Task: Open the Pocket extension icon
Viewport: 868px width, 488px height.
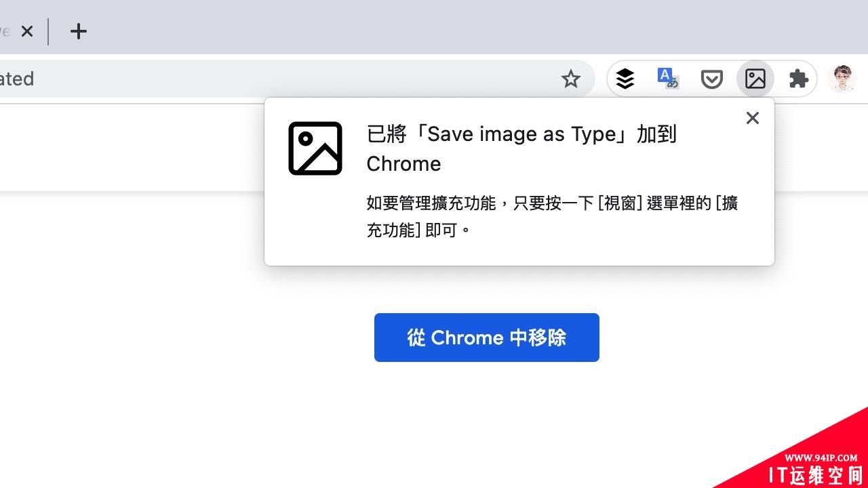Action: (711, 79)
